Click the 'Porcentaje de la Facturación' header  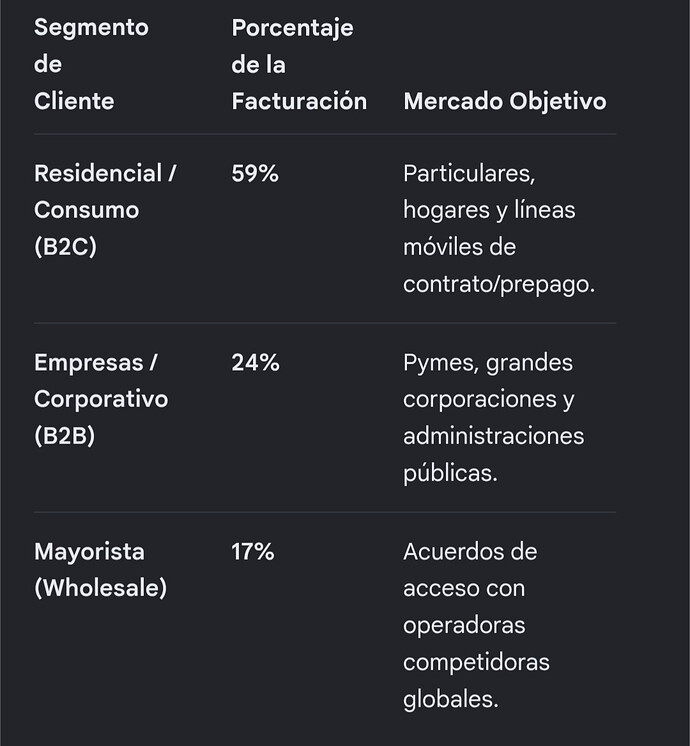pos(299,64)
